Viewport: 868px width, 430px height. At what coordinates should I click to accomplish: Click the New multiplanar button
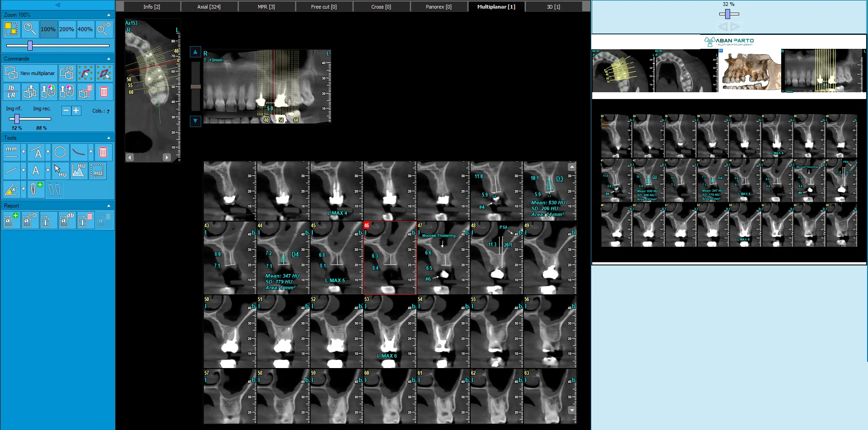pos(30,73)
